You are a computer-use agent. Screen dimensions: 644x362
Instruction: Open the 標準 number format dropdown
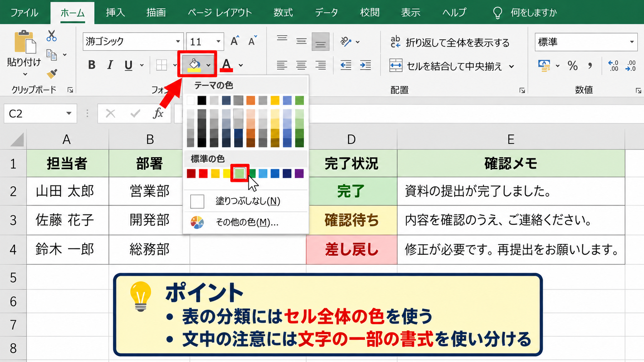[632, 42]
